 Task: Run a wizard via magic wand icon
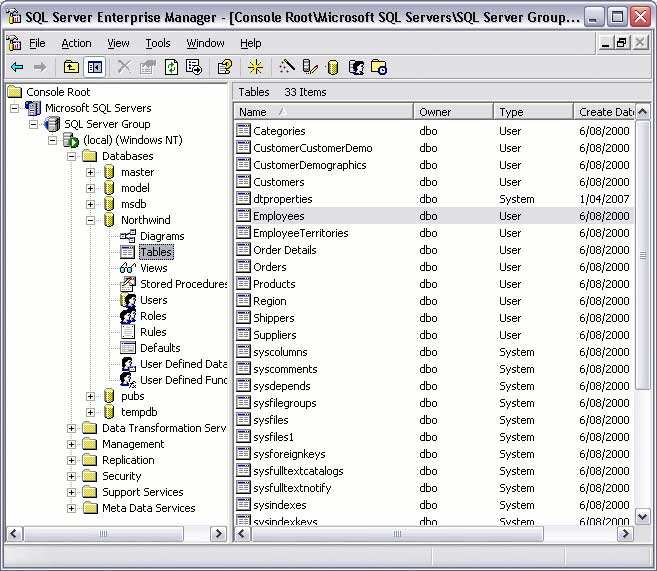pyautogui.click(x=287, y=67)
